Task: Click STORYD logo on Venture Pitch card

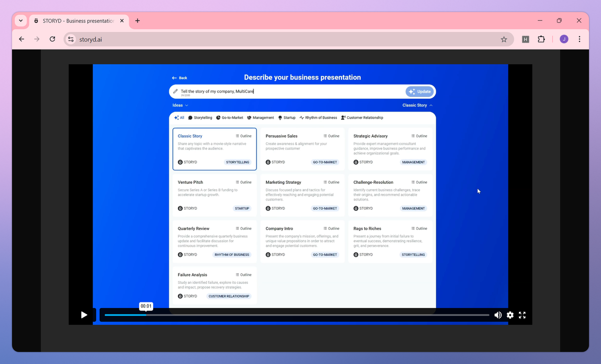Action: click(187, 208)
